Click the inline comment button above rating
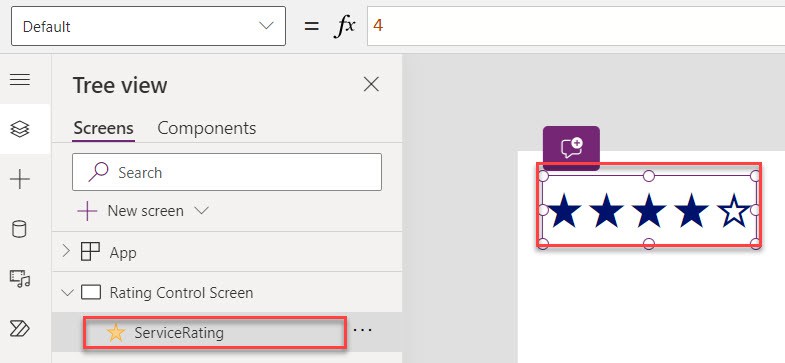Viewport: 785px width, 363px height. (571, 148)
